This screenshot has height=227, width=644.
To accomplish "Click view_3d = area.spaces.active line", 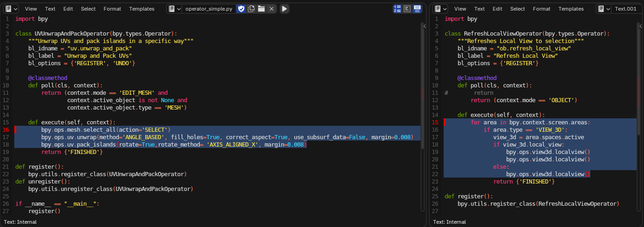I will click(x=539, y=137).
